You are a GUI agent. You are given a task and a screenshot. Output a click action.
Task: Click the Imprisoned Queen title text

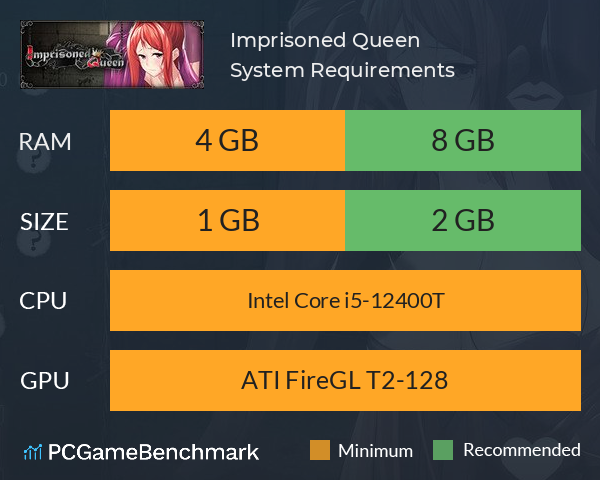[x=325, y=41]
